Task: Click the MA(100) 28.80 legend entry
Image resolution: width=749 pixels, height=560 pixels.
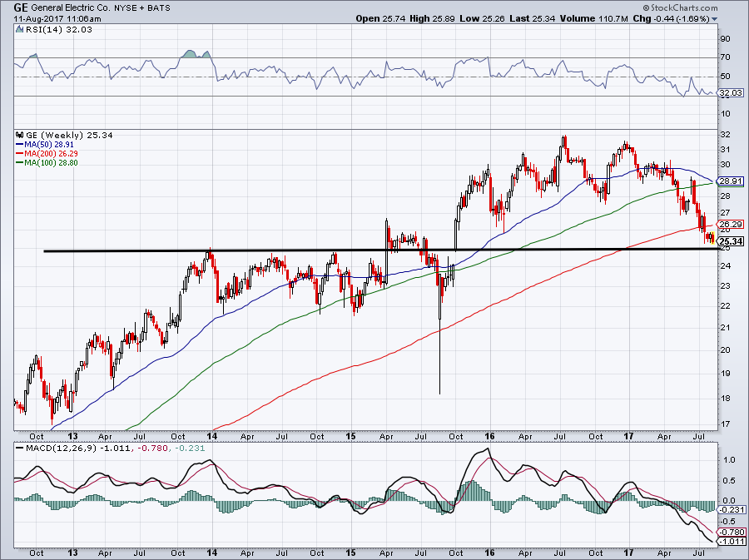Action: click(47, 163)
